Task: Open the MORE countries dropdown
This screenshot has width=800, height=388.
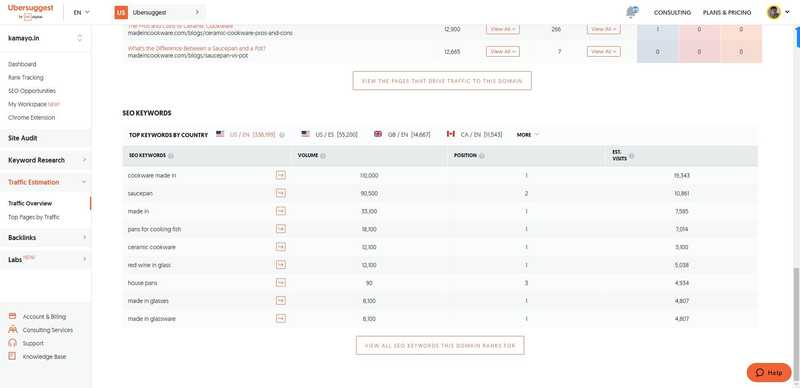Action: click(x=528, y=135)
